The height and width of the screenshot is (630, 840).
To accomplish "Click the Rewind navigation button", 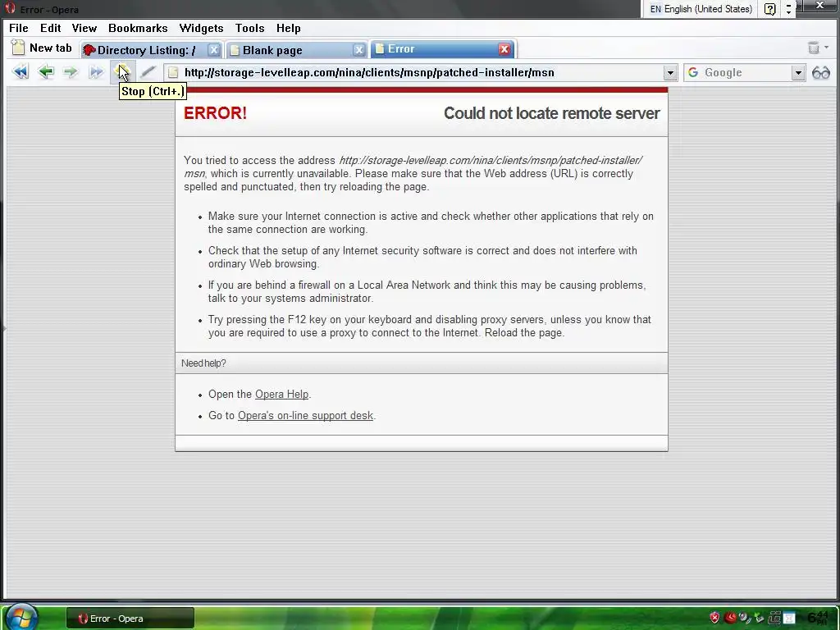I will coord(21,72).
